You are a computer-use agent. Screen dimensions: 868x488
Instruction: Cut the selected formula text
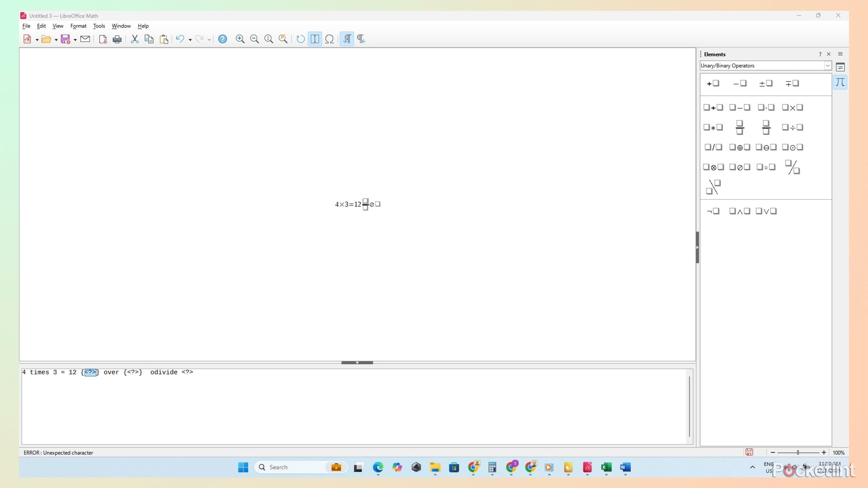pyautogui.click(x=134, y=39)
